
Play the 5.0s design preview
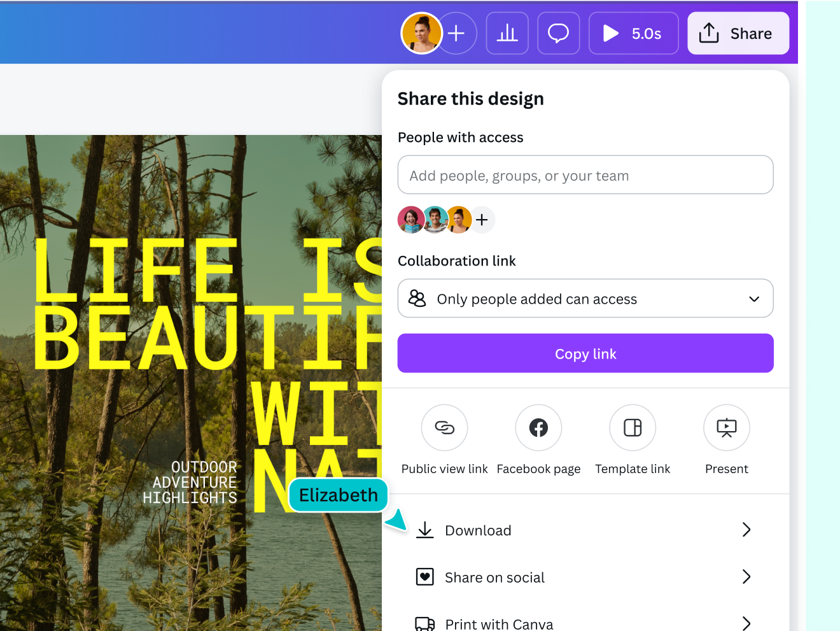pyautogui.click(x=633, y=33)
